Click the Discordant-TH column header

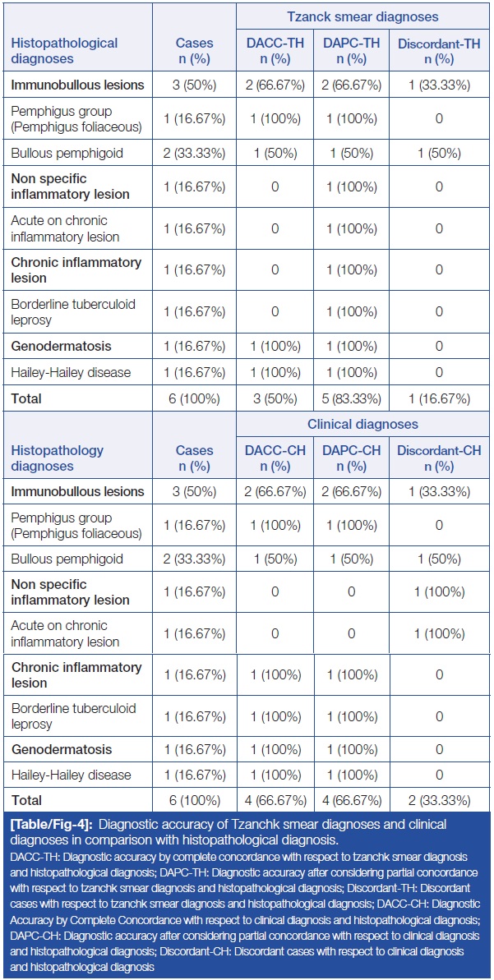pos(439,51)
